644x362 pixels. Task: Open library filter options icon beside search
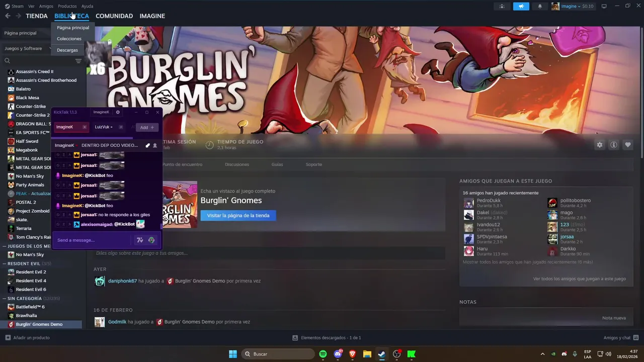pos(78,61)
